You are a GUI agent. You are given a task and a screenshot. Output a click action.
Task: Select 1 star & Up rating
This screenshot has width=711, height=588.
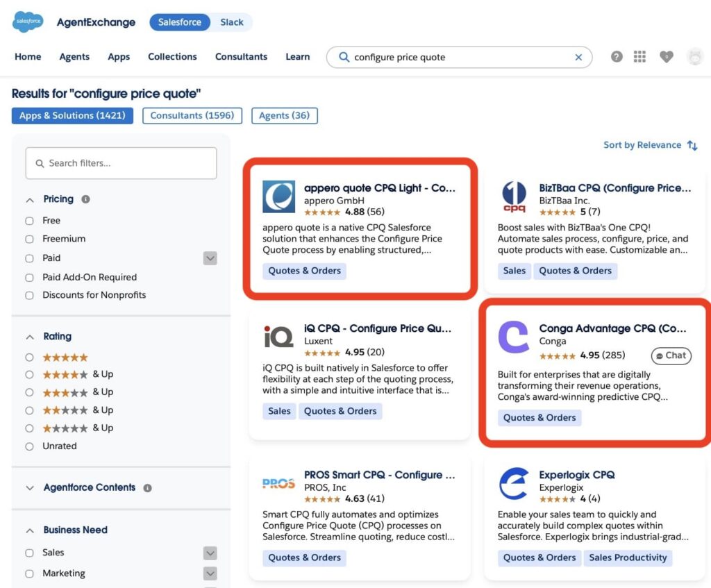pos(29,428)
